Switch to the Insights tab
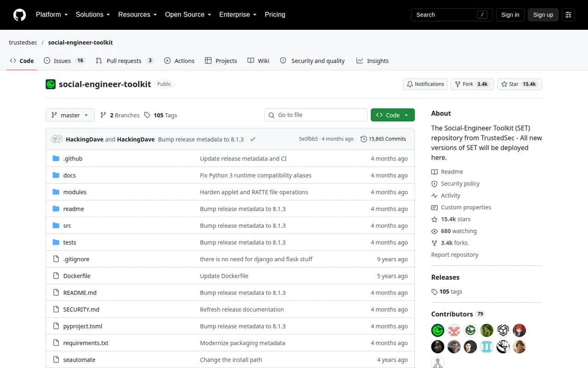Image resolution: width=588 pixels, height=368 pixels. pyautogui.click(x=373, y=61)
